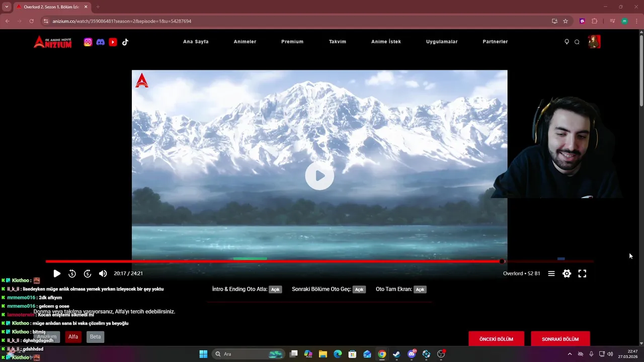The width and height of the screenshot is (644, 362).
Task: Open browser extensions puzzle icon
Action: click(595, 21)
